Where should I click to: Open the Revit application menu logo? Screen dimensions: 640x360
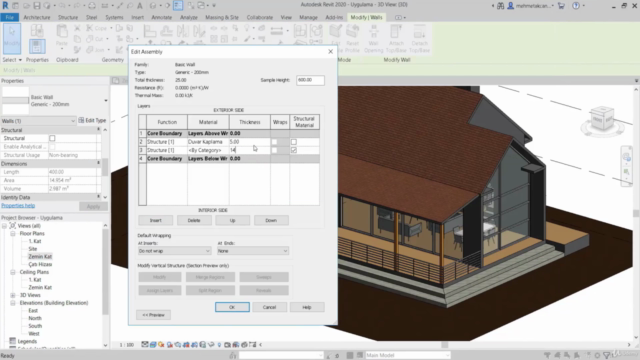(5, 6)
